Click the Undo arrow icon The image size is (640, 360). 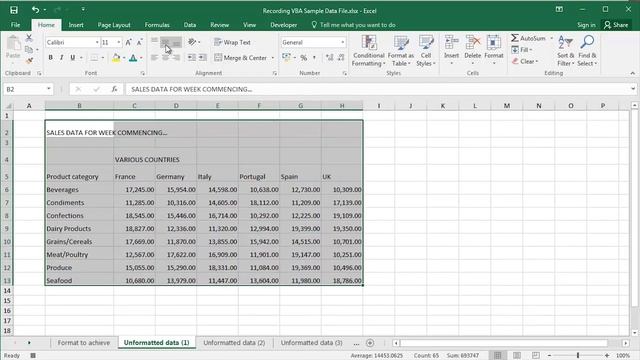pos(36,10)
